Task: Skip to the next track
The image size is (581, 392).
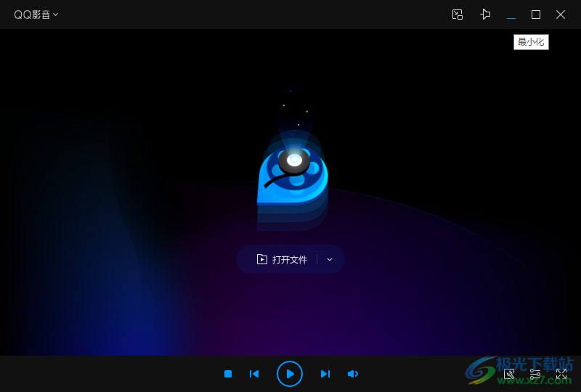Action: point(325,374)
